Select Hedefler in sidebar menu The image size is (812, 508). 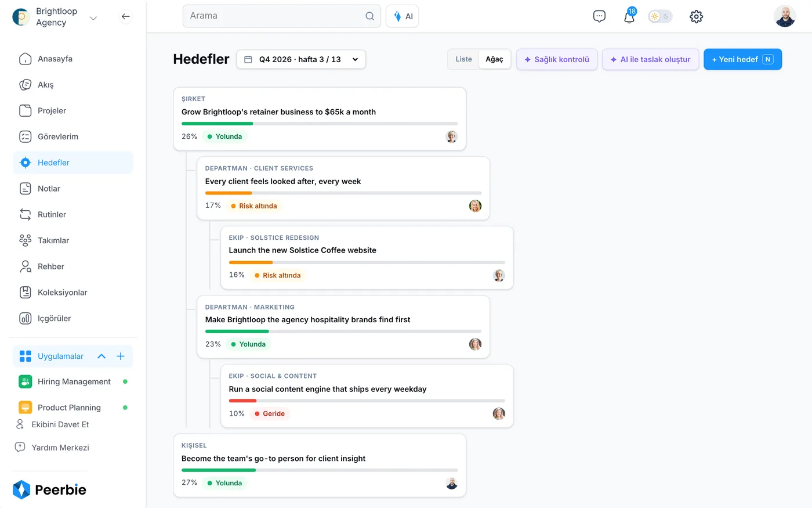pos(73,163)
